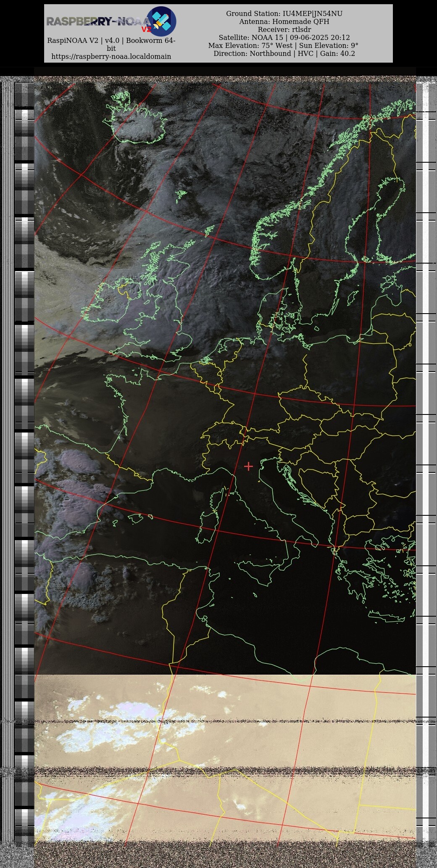437x868 pixels.
Task: Select the 'Antenna: Homemade QFH' line
Action: (284, 22)
